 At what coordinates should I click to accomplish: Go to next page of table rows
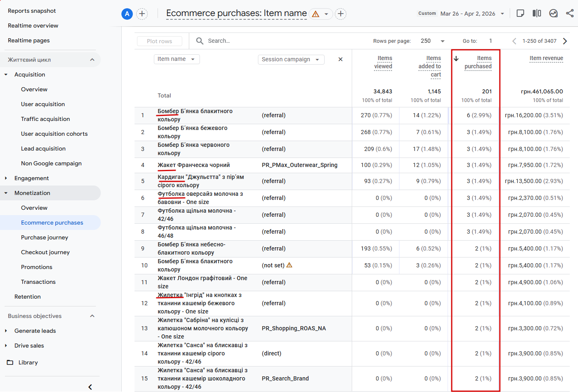pyautogui.click(x=565, y=41)
